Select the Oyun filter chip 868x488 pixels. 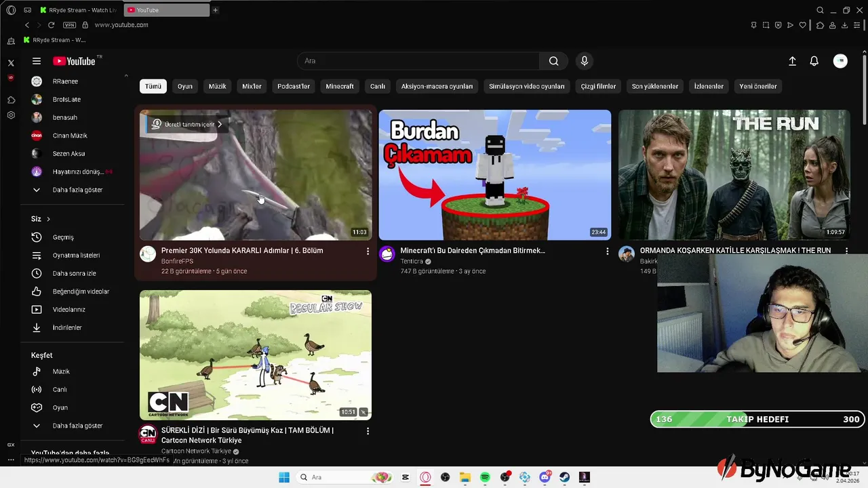[185, 86]
